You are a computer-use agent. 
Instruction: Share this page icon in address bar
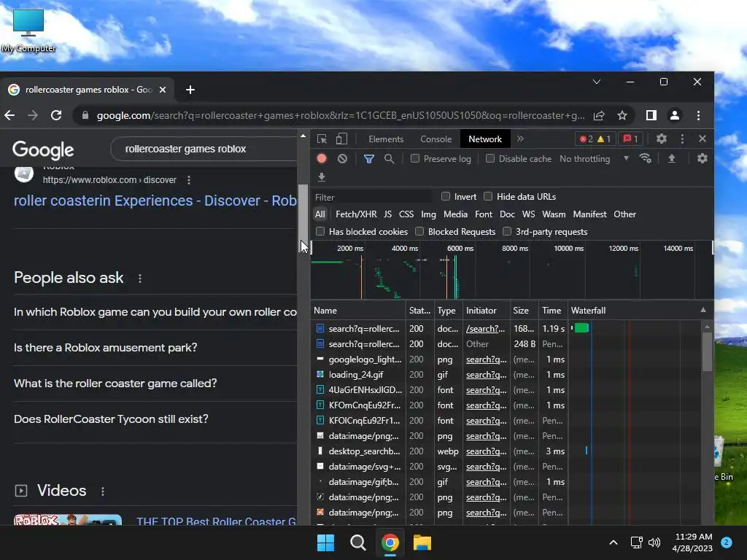coord(599,115)
